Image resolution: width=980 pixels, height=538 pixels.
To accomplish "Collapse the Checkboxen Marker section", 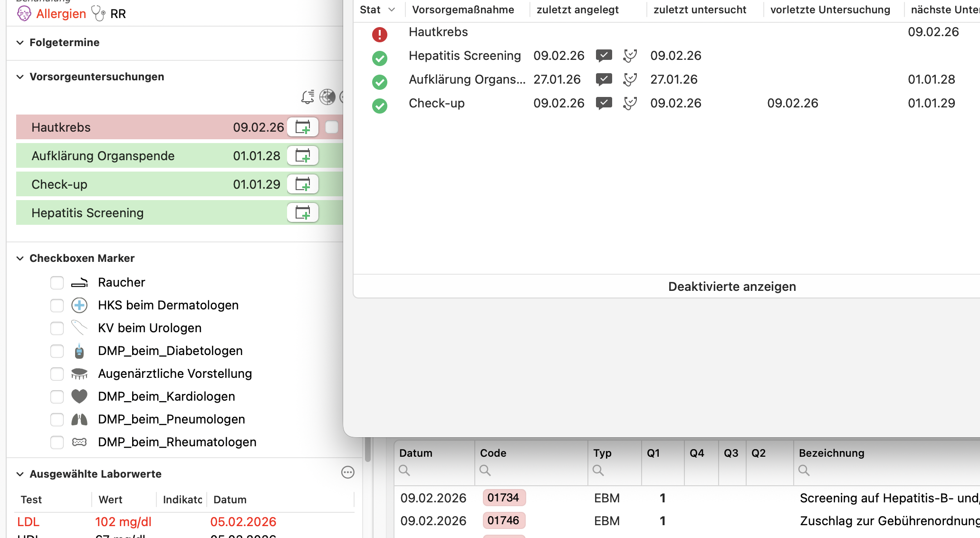I will point(20,259).
